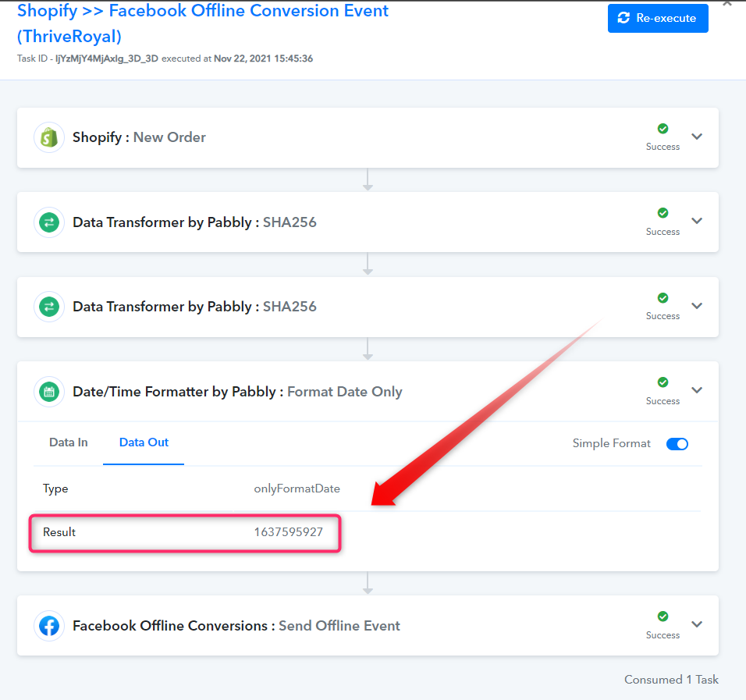Click the Shopify app icon
The image size is (746, 700).
(49, 137)
